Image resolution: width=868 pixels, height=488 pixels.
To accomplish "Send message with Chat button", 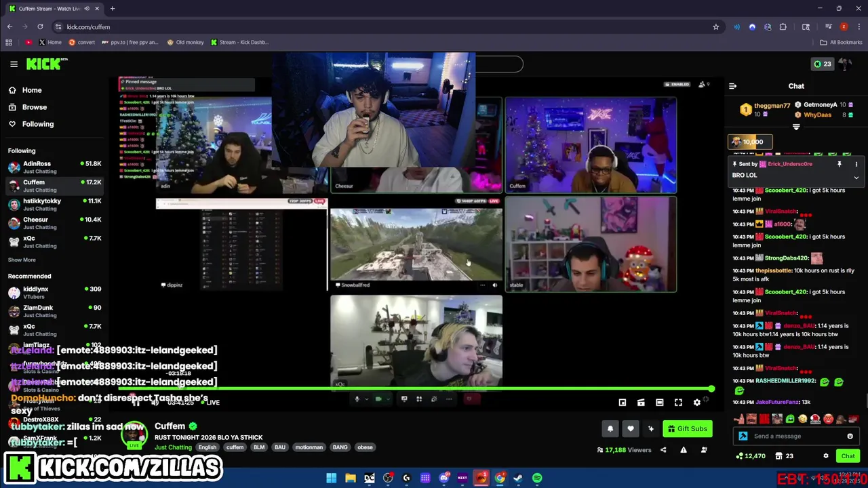I will tap(848, 456).
